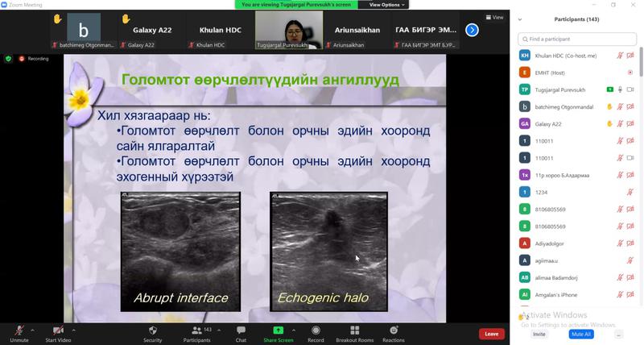Click the muted mic icon for Khulan HDC

[620, 56]
